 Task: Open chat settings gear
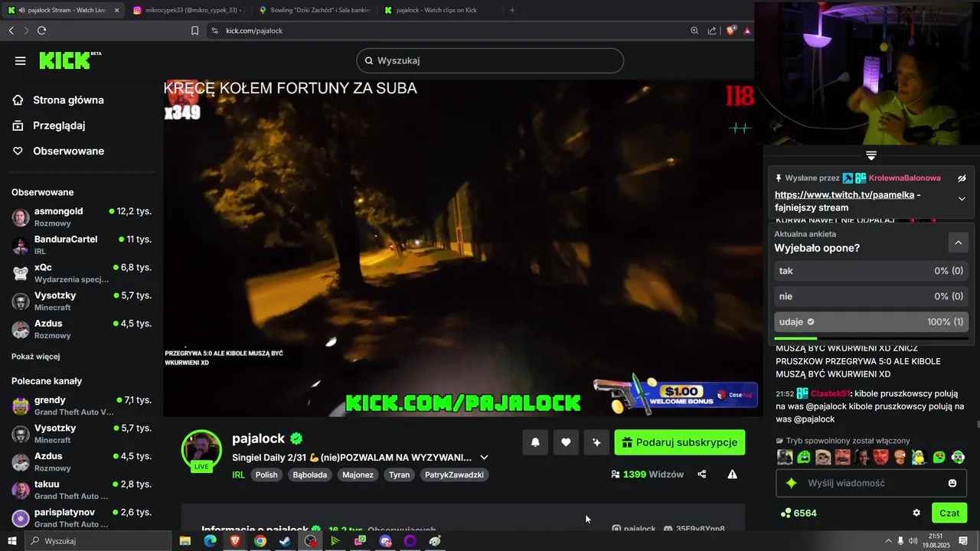(916, 513)
